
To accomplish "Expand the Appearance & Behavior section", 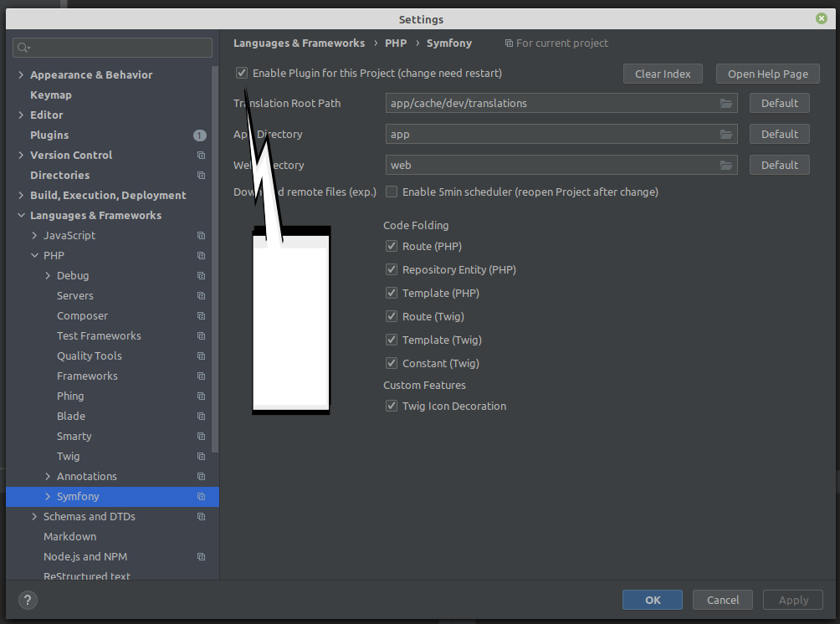I will (21, 75).
